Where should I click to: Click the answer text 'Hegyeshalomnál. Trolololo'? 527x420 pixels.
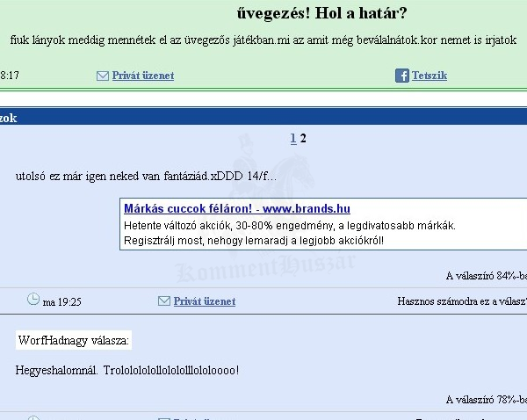click(127, 370)
